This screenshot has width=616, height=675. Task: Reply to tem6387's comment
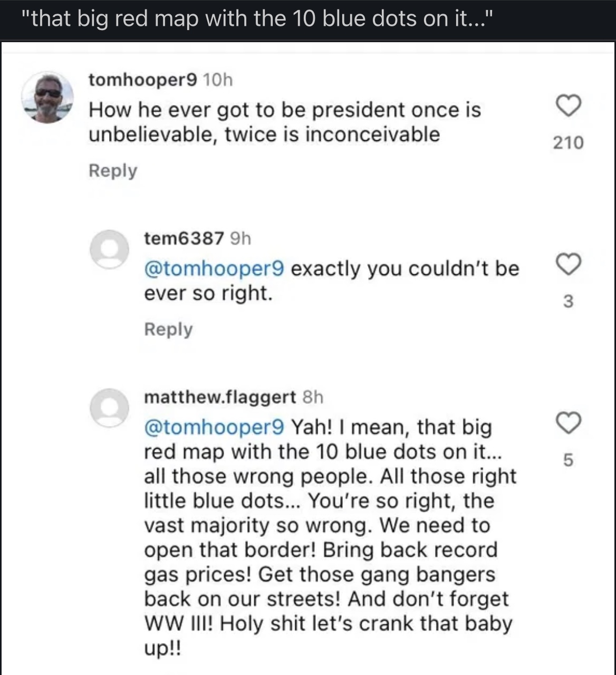pyautogui.click(x=168, y=329)
